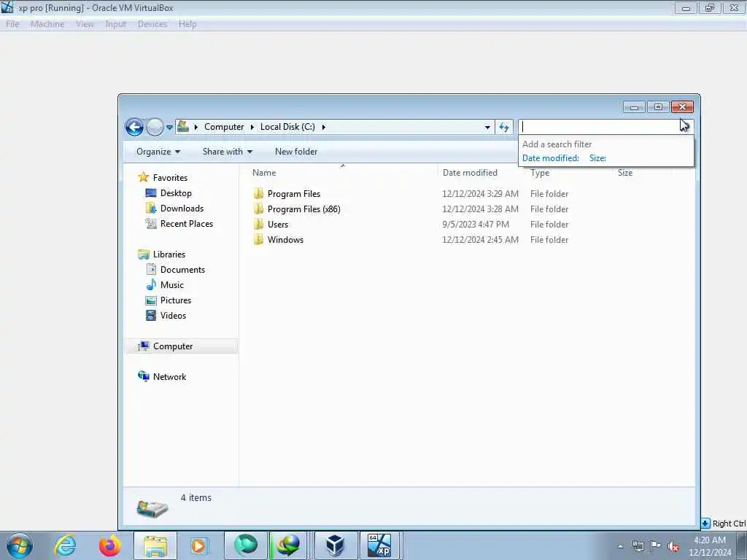The image size is (747, 560).
Task: Click the network tray icon
Action: point(638,546)
